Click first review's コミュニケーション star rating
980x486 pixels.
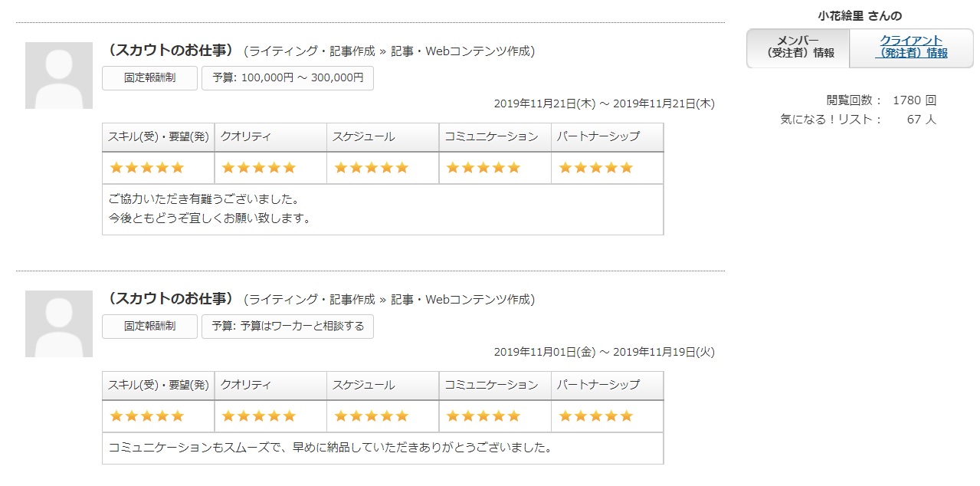483,168
